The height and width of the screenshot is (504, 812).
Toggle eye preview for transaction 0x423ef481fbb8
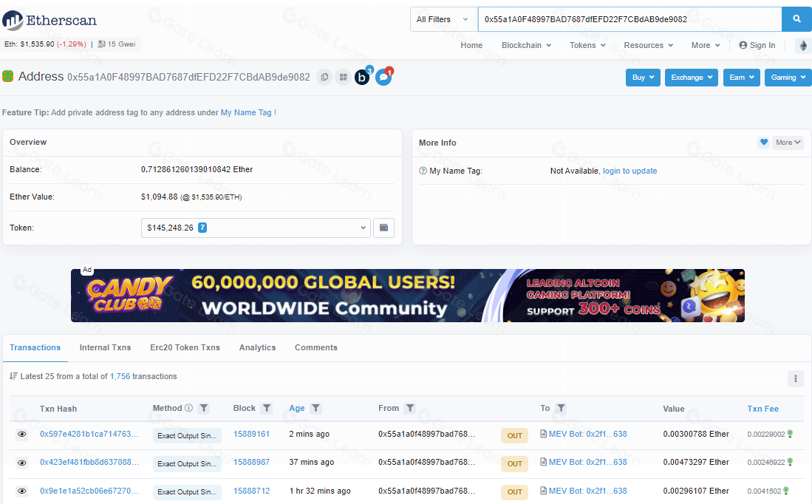coord(21,463)
